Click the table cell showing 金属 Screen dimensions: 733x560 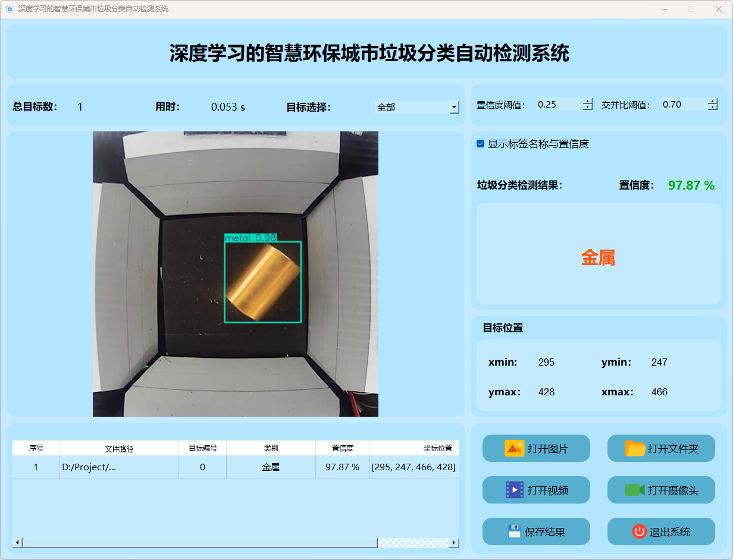(271, 467)
